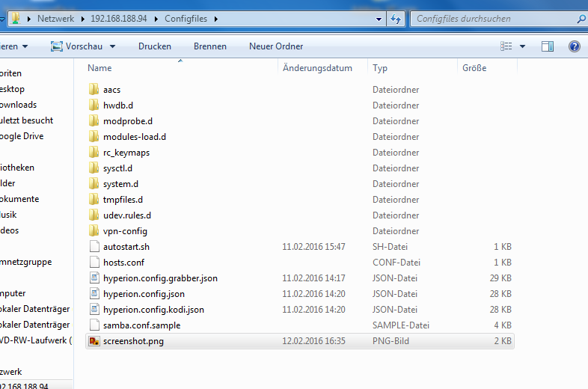
Task: Sort files by Änderungsdatum column header
Action: [317, 68]
